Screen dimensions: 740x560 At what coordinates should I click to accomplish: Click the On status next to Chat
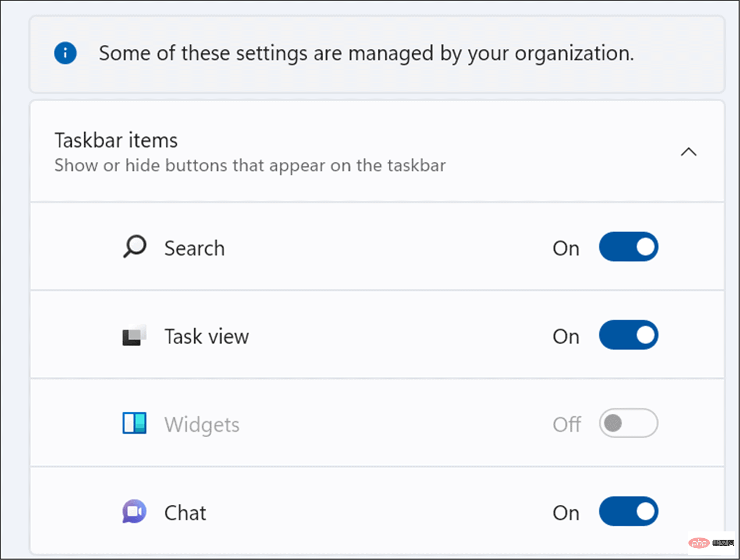566,513
